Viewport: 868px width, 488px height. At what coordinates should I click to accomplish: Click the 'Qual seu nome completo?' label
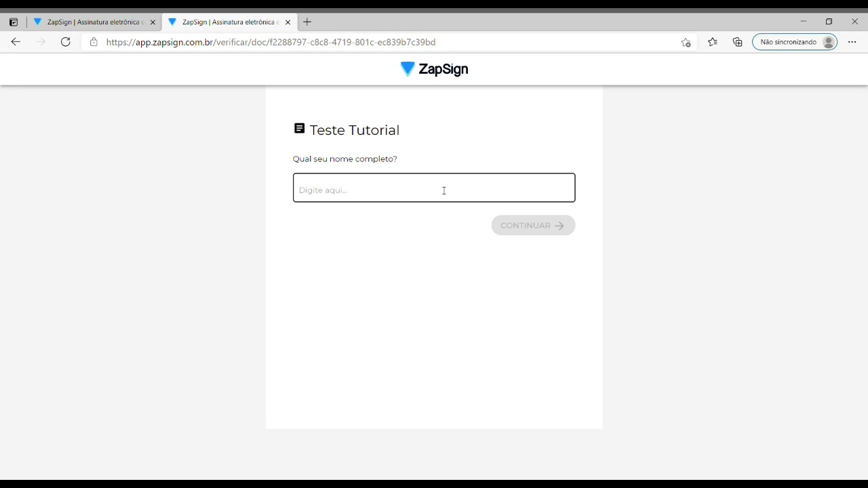tap(345, 159)
